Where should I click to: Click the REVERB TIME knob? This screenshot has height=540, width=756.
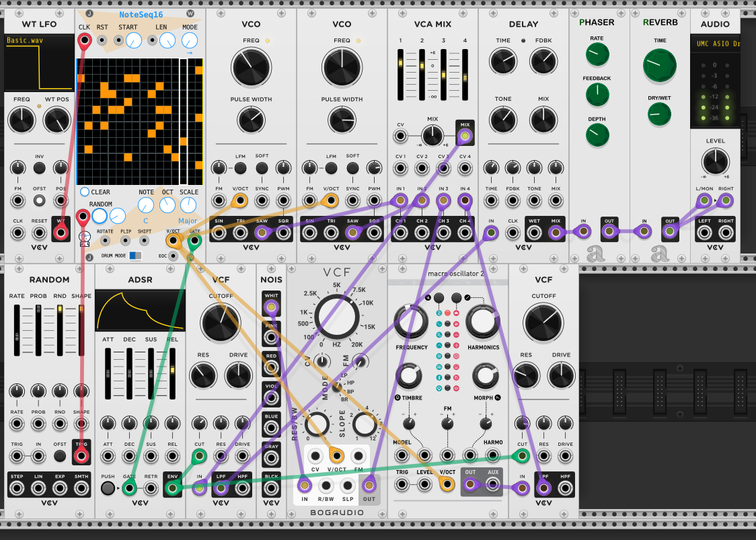coord(660,65)
